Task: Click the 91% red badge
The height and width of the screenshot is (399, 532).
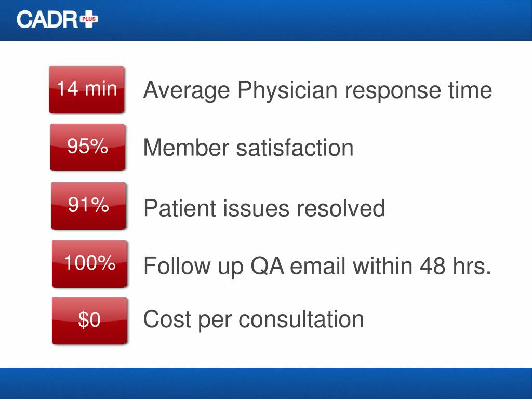Action: click(88, 206)
